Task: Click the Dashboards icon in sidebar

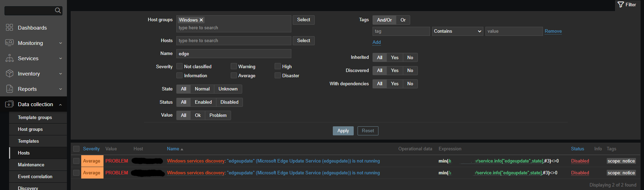Action: click(x=9, y=27)
